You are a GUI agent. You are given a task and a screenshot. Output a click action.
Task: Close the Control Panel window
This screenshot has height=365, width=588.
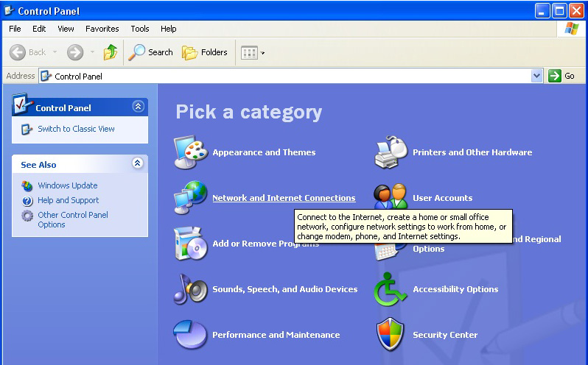[576, 11]
